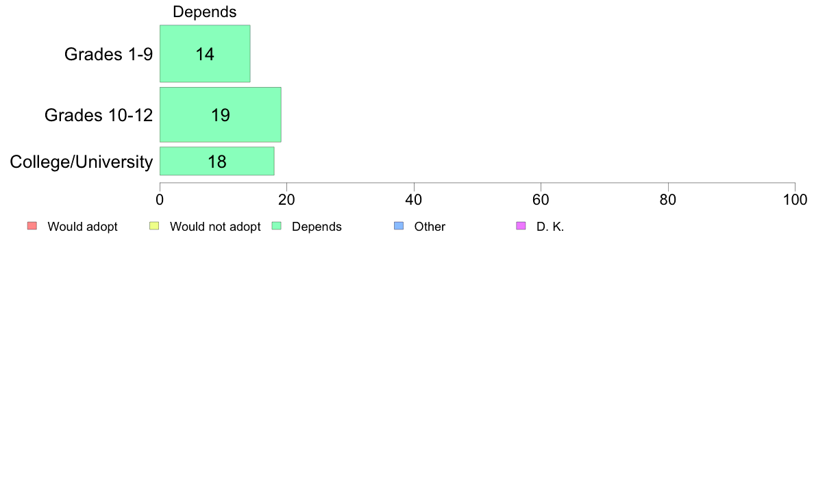The image size is (814, 504).
Task: Click the blue Other legend swatch
Action: coord(399,226)
